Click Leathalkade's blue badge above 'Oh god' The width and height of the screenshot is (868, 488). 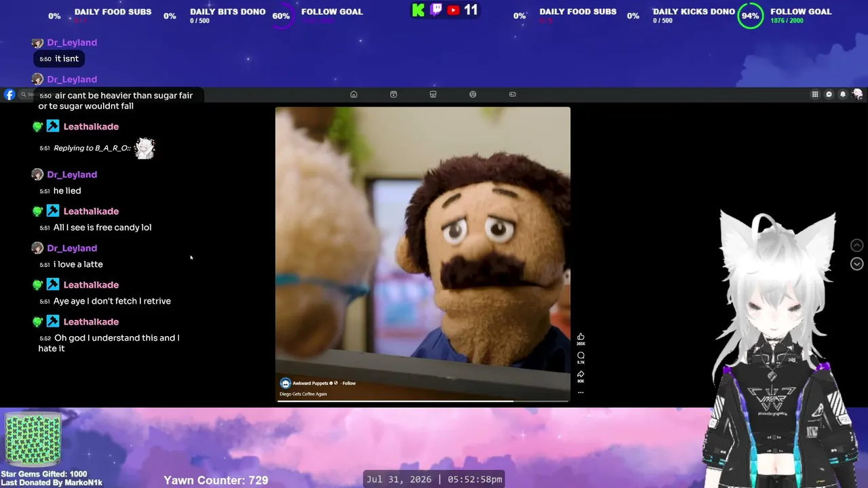tap(53, 321)
